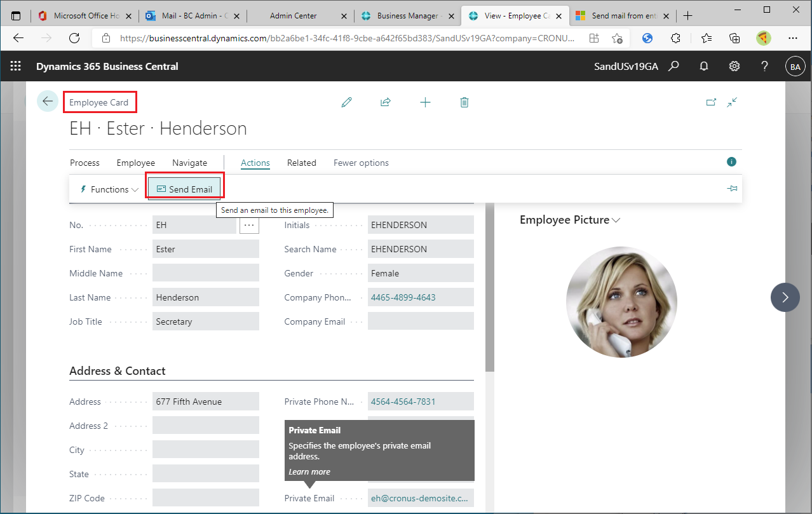Screen dimensions: 812x514
Task: Click the blue info icon
Action: (731, 161)
